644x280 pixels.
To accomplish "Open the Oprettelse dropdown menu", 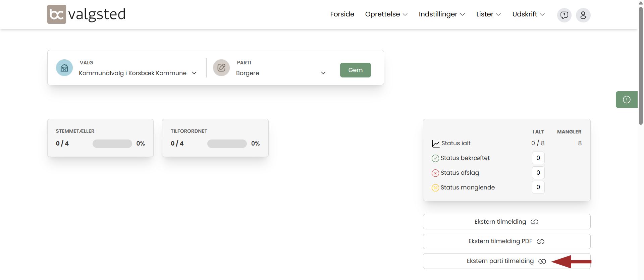I will click(x=386, y=14).
